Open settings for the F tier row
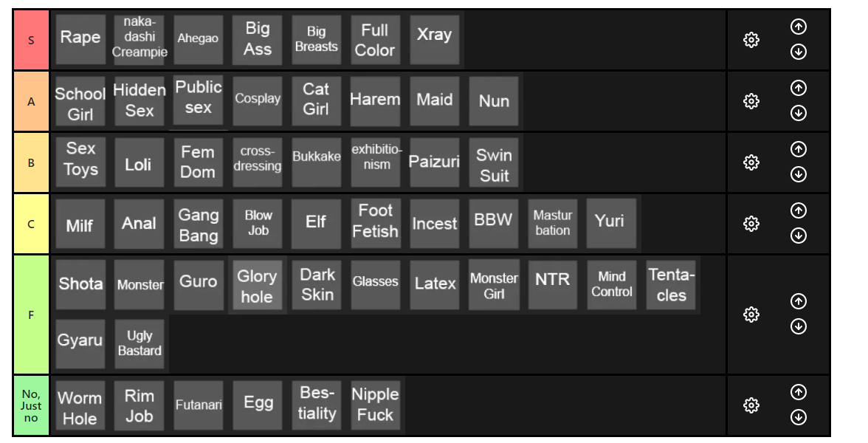This screenshot has height=443, width=868. point(751,315)
